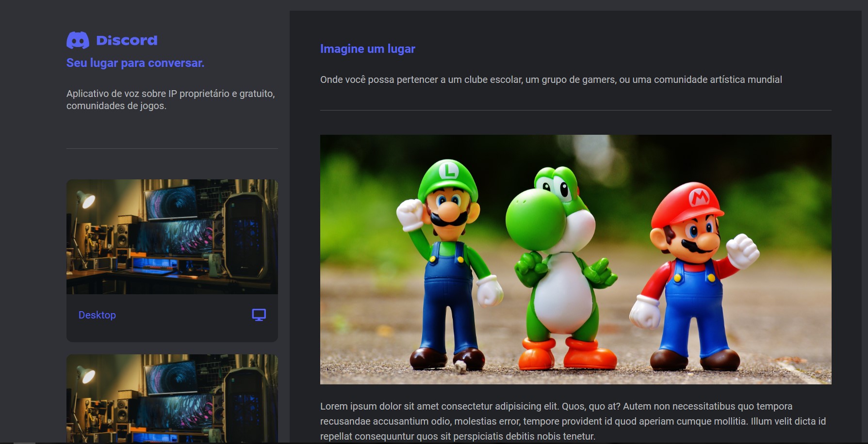Click the Lorem ipsum paragraph text
868x444 pixels.
[573, 421]
